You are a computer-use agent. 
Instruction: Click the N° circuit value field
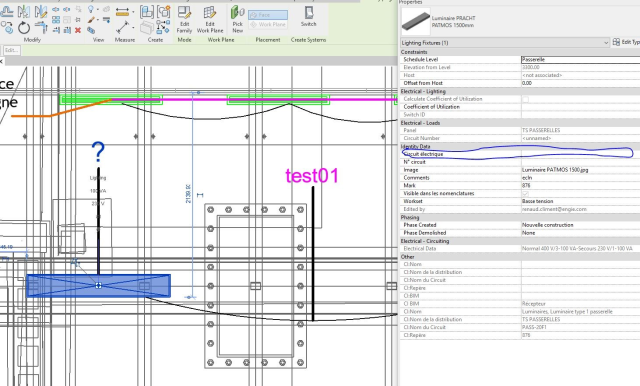(580, 162)
